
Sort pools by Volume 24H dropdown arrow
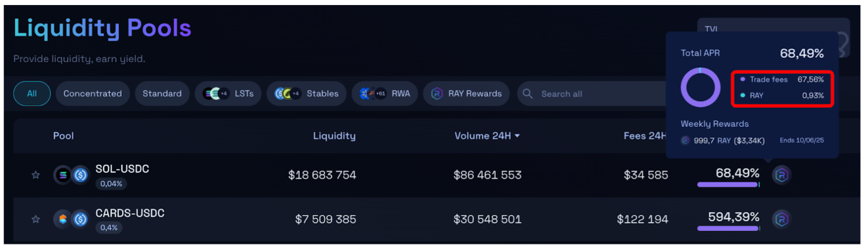[x=518, y=136]
